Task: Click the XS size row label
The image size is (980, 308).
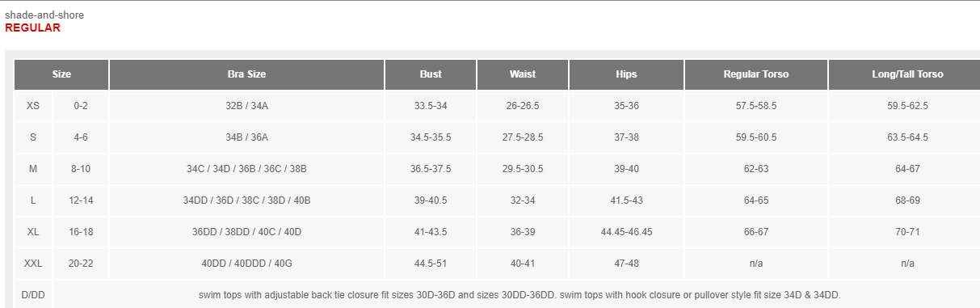Action: click(33, 106)
